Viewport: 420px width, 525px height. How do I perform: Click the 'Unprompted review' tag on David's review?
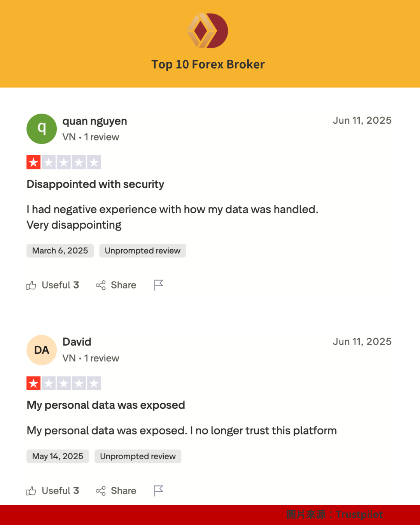tap(138, 456)
